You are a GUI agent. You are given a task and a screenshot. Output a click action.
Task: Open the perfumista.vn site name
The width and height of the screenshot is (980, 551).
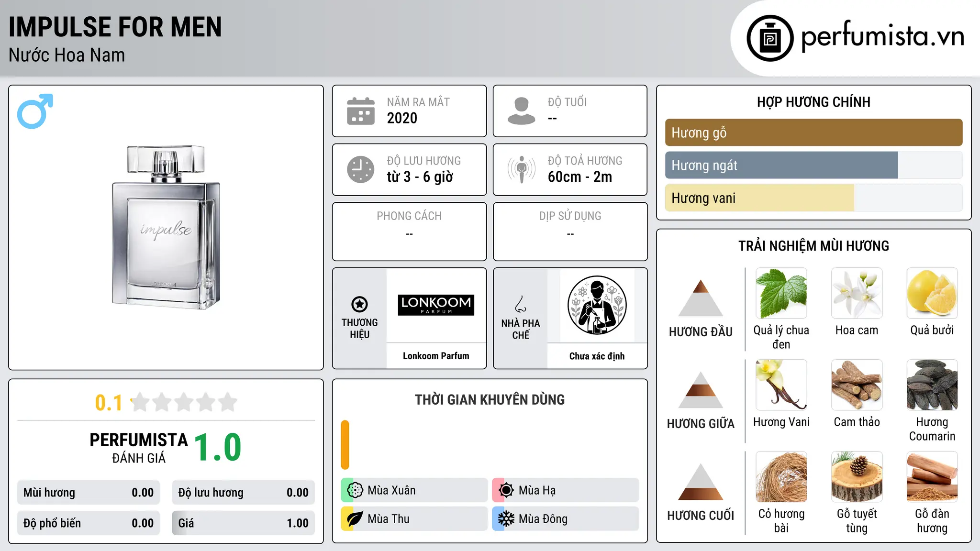[x=882, y=36]
